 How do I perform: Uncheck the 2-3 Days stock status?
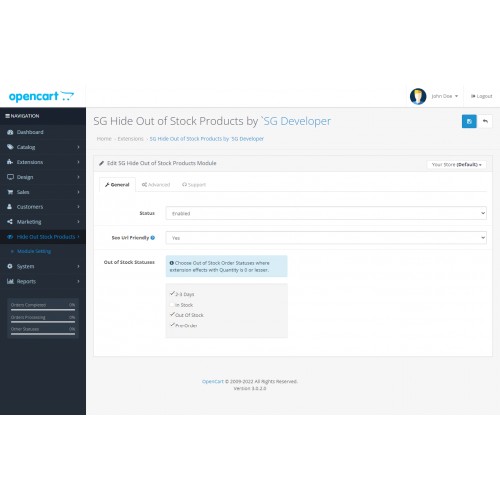pyautogui.click(x=172, y=294)
